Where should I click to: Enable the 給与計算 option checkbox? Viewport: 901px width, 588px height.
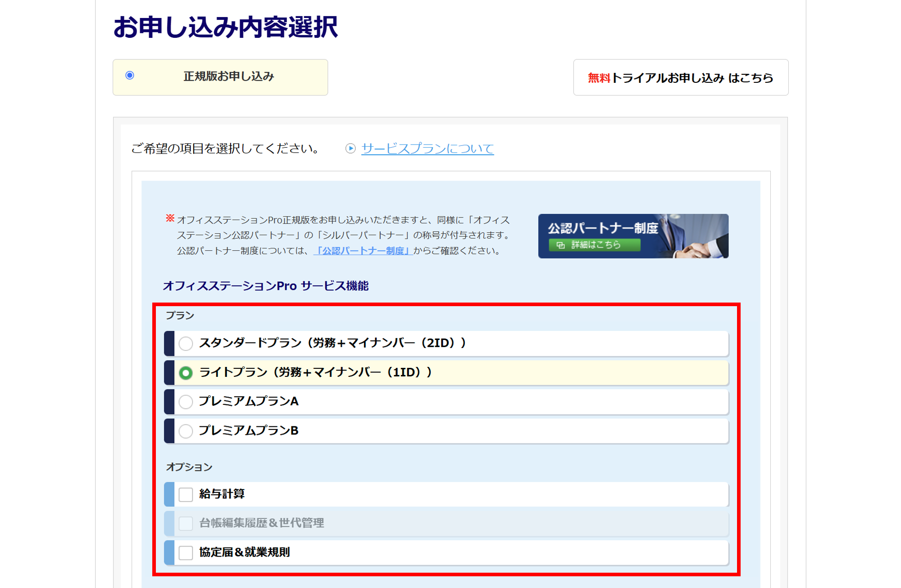186,494
